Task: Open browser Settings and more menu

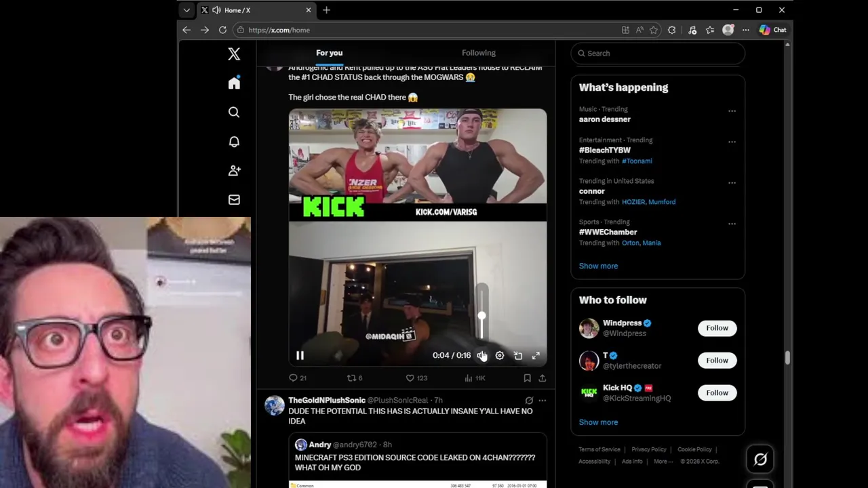Action: pos(746,30)
